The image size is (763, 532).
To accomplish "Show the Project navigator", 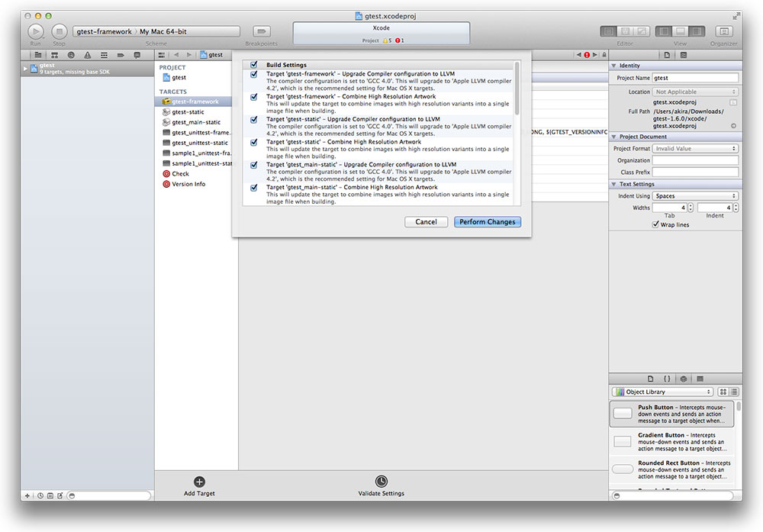I will pyautogui.click(x=38, y=55).
